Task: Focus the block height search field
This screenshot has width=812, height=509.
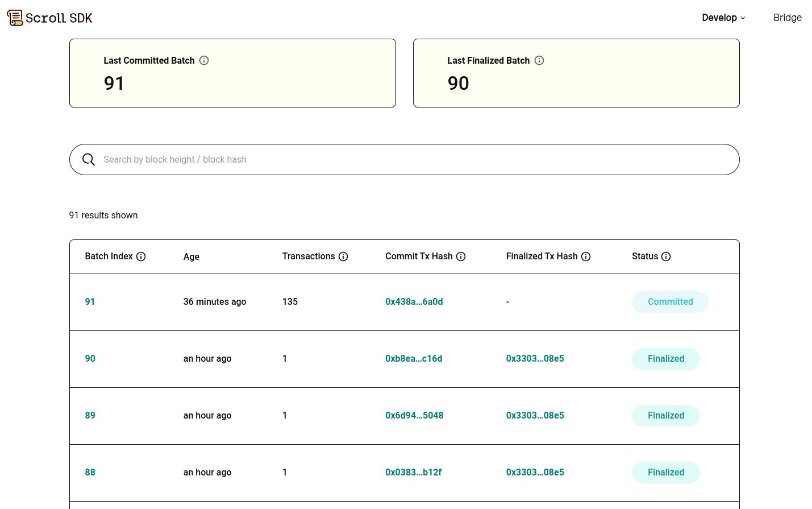Action: [404, 160]
